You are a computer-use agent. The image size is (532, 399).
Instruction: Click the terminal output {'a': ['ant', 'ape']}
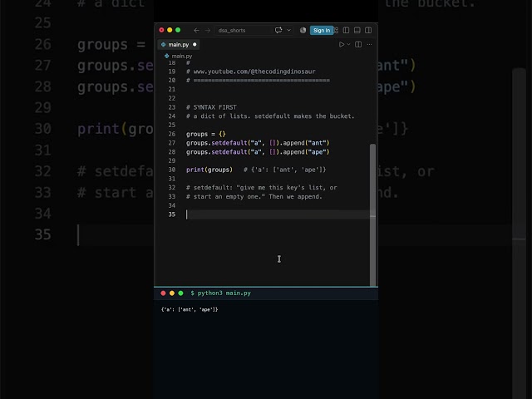coord(190,309)
